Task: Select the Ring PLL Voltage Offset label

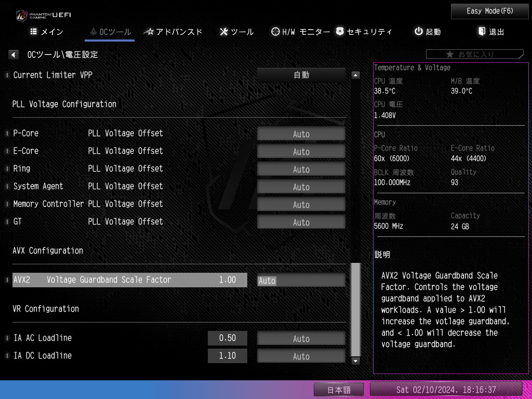Action: [88, 168]
